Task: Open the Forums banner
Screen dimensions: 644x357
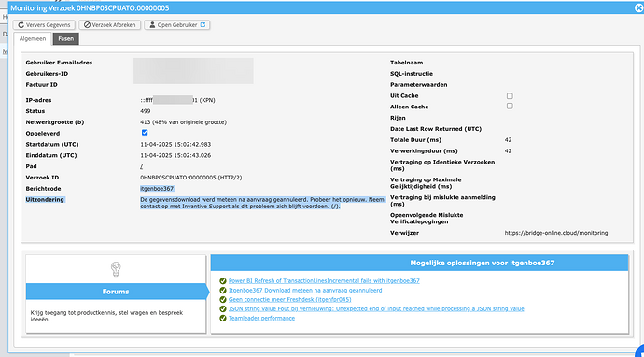Action: [116, 292]
